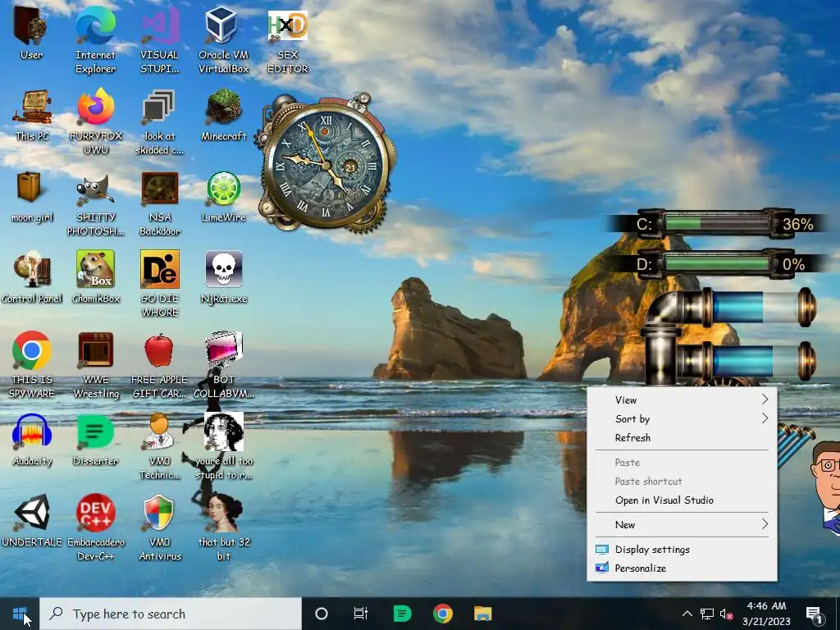Focus the 'Type here to search' box

pyautogui.click(x=171, y=614)
